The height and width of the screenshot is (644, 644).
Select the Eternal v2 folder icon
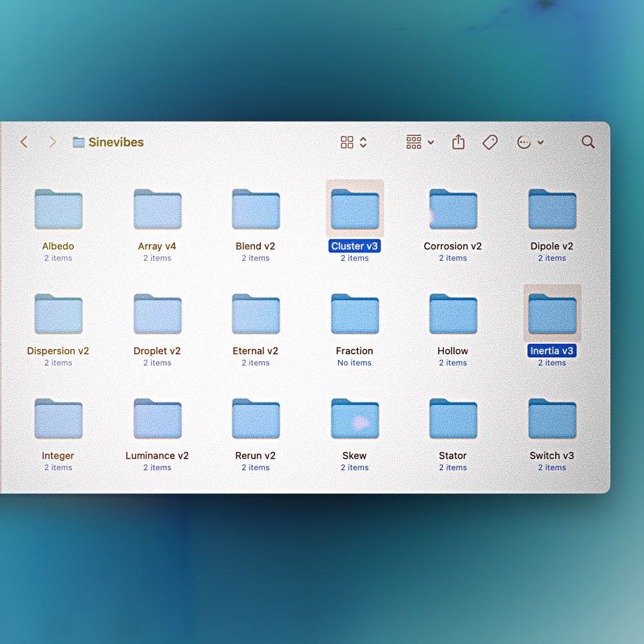pos(256,314)
